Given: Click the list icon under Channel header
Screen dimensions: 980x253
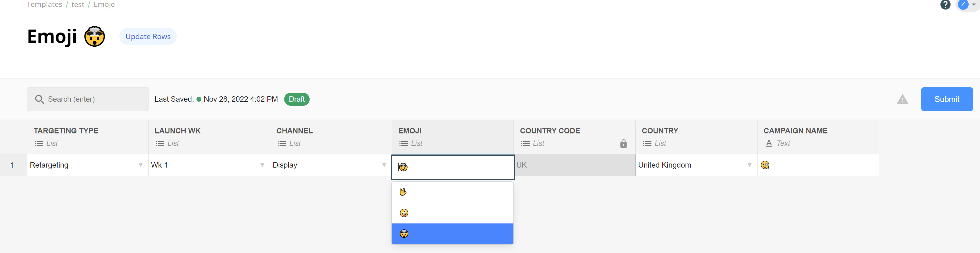Looking at the screenshot, I should tap(281, 144).
